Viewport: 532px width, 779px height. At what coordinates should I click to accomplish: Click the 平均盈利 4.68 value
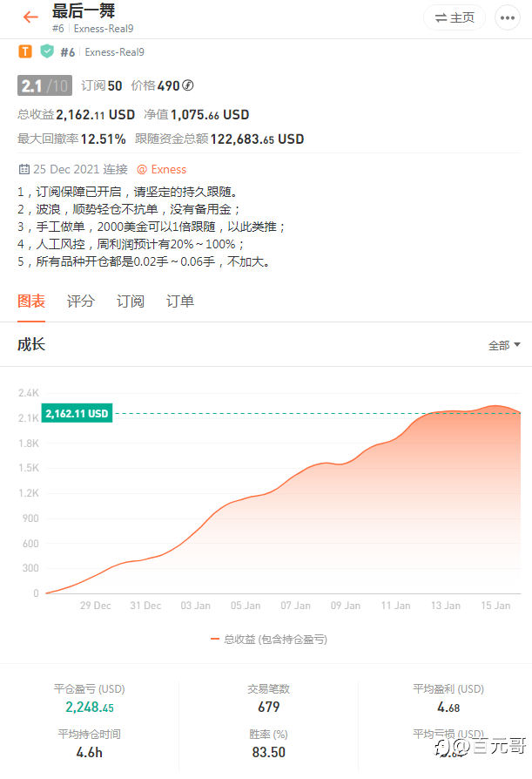point(448,708)
